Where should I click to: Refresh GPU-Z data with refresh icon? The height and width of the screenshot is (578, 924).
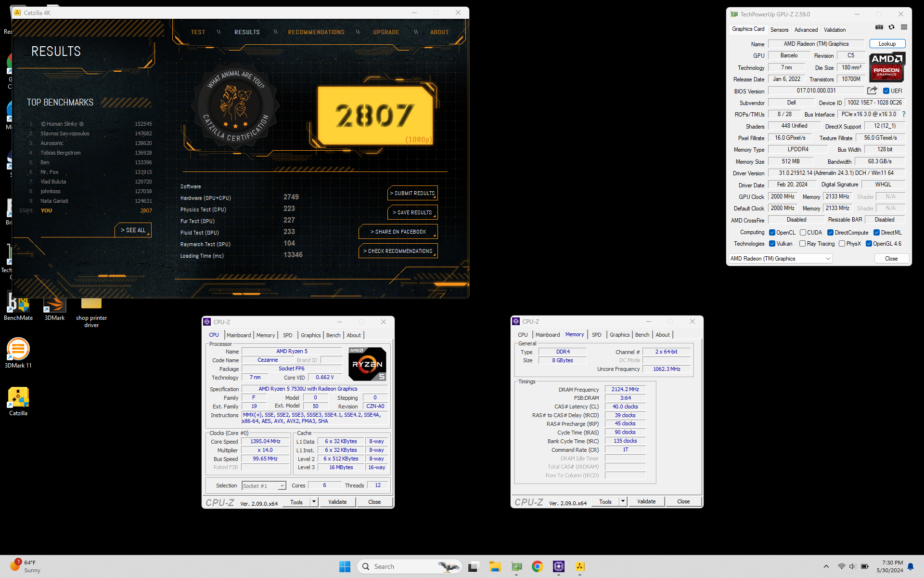(x=891, y=27)
